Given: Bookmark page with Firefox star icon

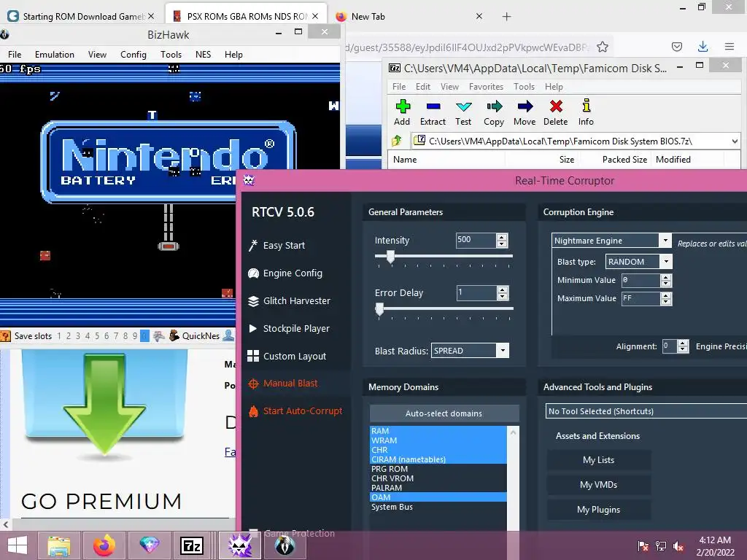Looking at the screenshot, I should coord(602,47).
